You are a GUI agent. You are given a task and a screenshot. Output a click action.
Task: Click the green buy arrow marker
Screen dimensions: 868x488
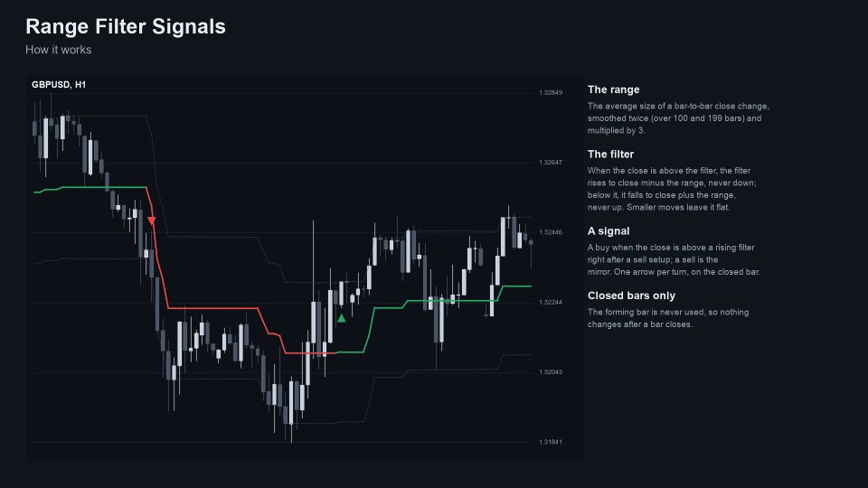(x=342, y=318)
